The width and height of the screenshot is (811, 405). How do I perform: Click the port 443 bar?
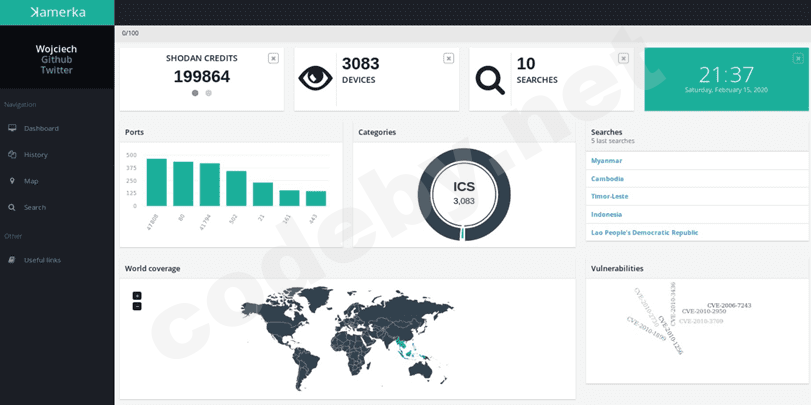pos(316,199)
